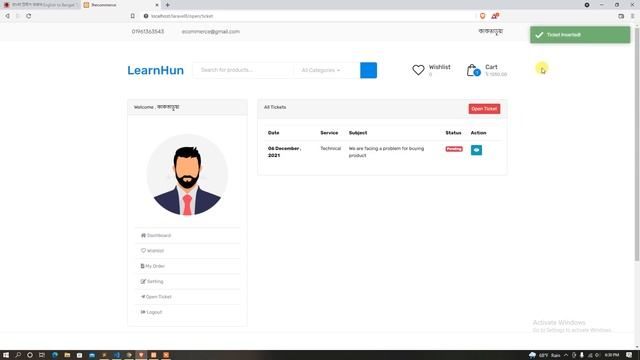Open the Cart bag icon
Image resolution: width=640 pixels, height=360 pixels.
[x=473, y=70]
